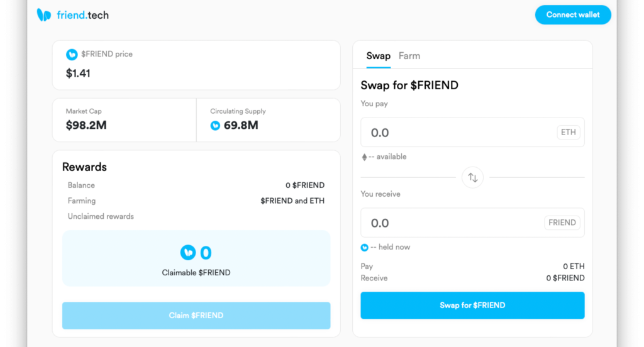Click the swap direction arrows icon
The height and width of the screenshot is (347, 644).
pos(473,177)
